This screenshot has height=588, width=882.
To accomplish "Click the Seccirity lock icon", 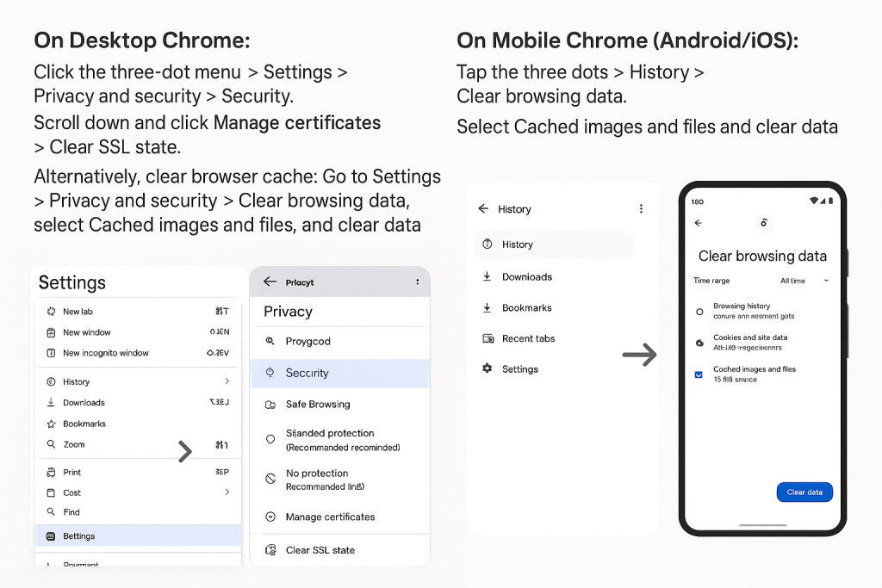I will click(x=270, y=372).
